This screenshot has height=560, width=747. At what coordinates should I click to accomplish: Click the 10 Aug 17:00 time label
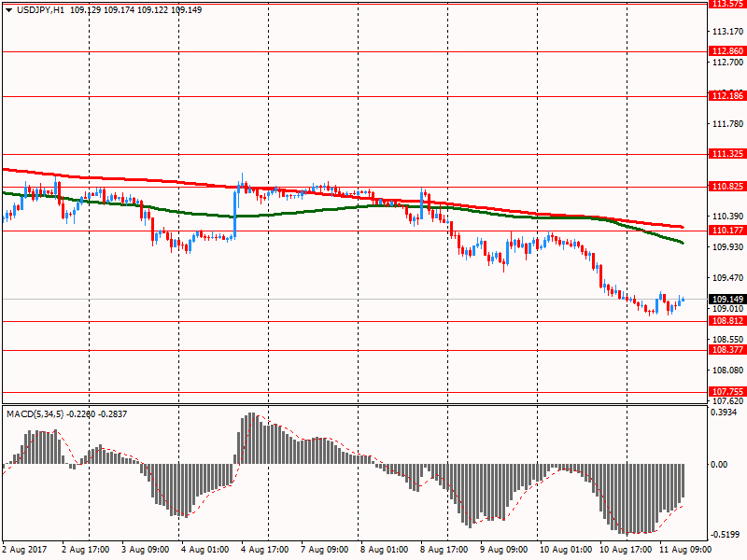click(626, 550)
